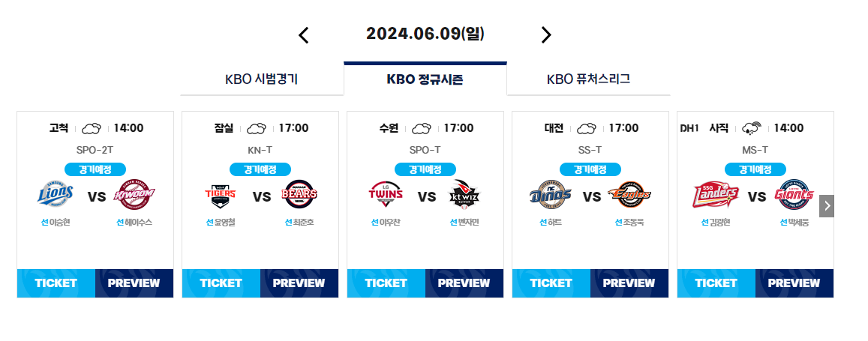Click the SSG Landers logo

pos(715,195)
